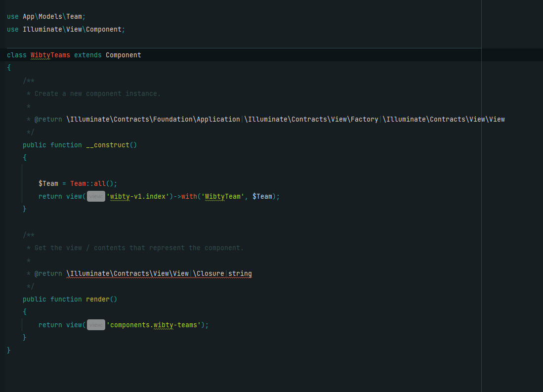Click the App\Models\Team import line

coord(52,16)
